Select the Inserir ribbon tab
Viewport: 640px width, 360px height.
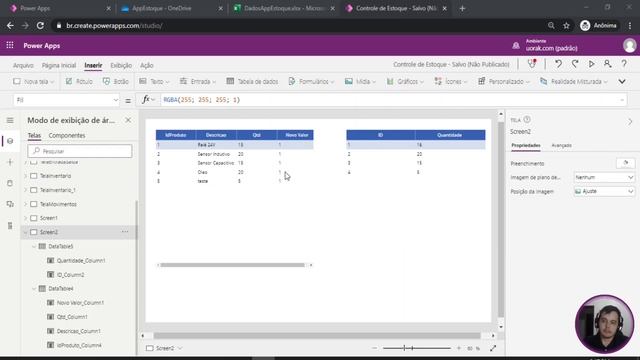click(x=93, y=65)
